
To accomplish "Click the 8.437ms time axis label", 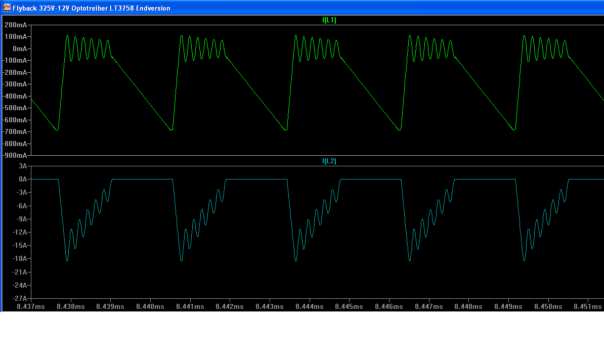I will [x=31, y=306].
